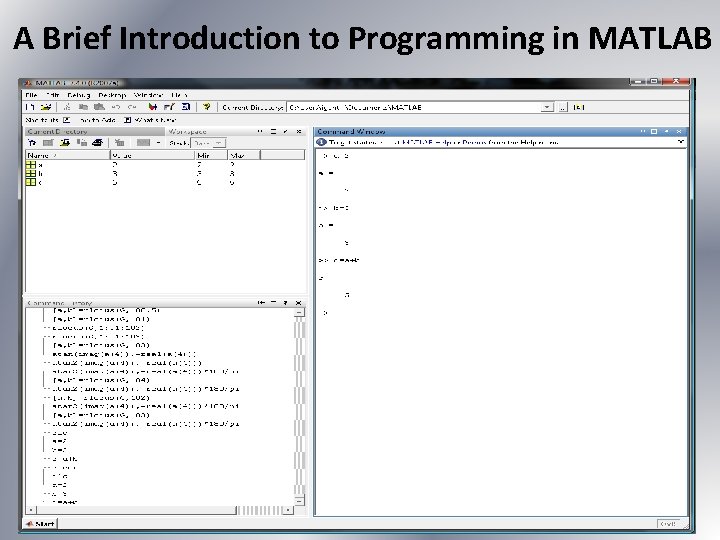Open the Profiler toolbar icon
720x540 pixels.
tap(186, 107)
